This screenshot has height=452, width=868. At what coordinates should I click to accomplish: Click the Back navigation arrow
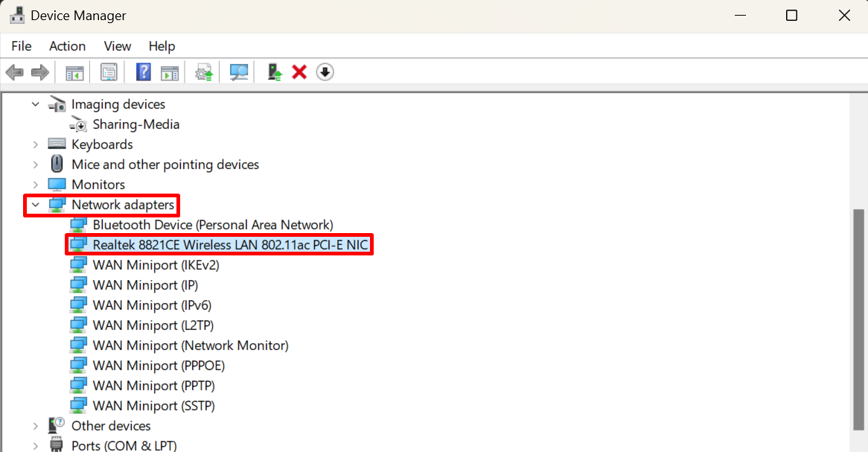point(14,71)
